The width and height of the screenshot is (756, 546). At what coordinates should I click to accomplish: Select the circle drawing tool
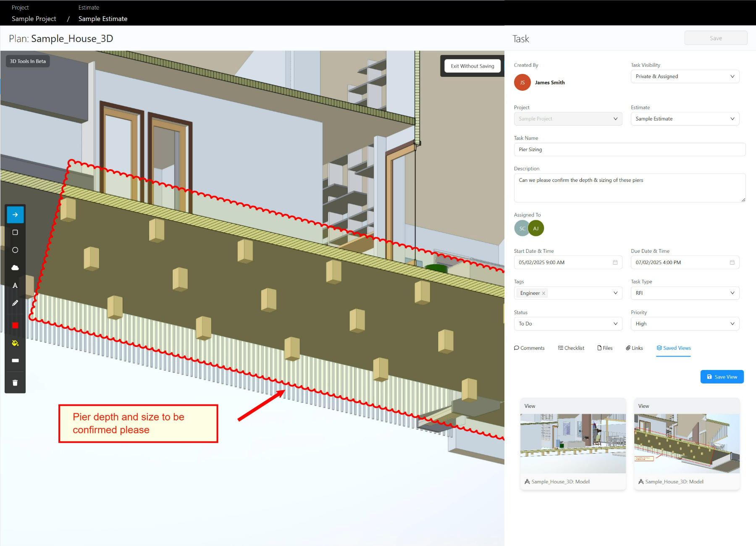15,250
